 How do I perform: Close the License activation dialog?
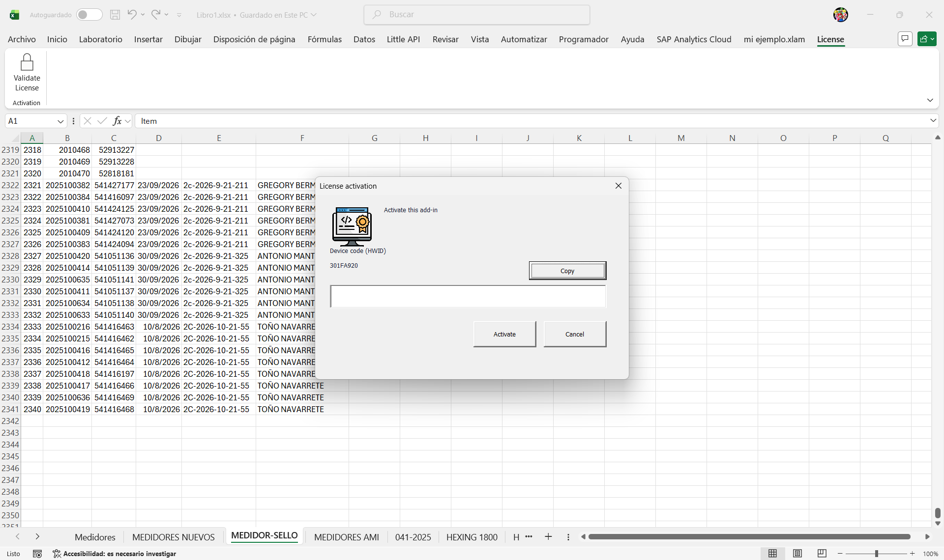[619, 186]
